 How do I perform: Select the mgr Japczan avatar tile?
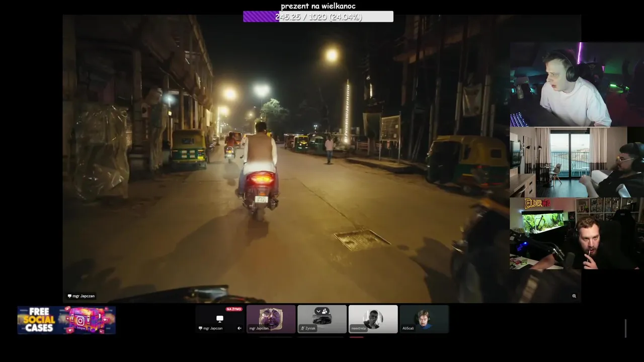(271, 319)
